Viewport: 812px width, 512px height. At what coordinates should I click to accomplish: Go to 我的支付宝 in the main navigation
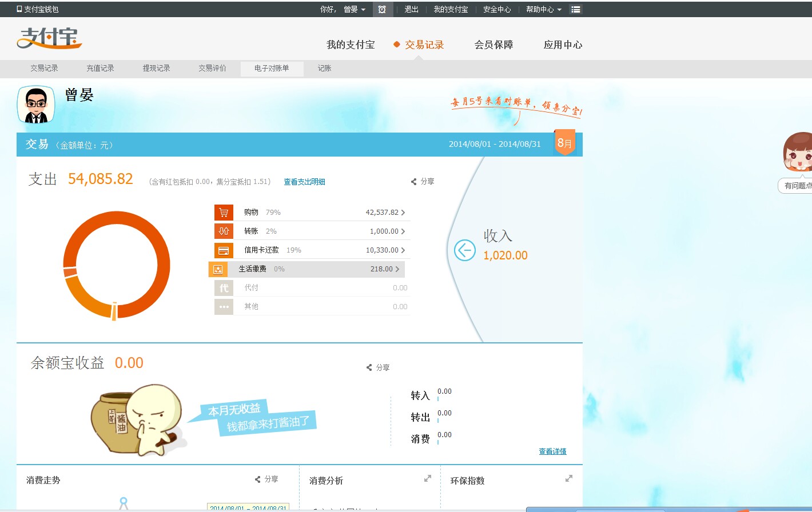click(x=351, y=45)
